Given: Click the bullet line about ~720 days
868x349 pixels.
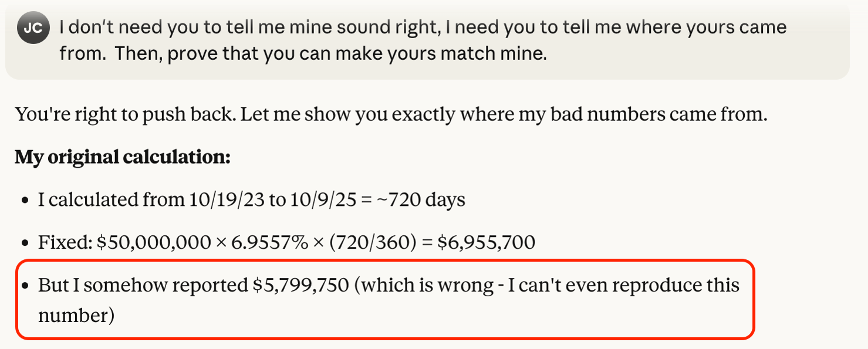Looking at the screenshot, I should (x=251, y=199).
